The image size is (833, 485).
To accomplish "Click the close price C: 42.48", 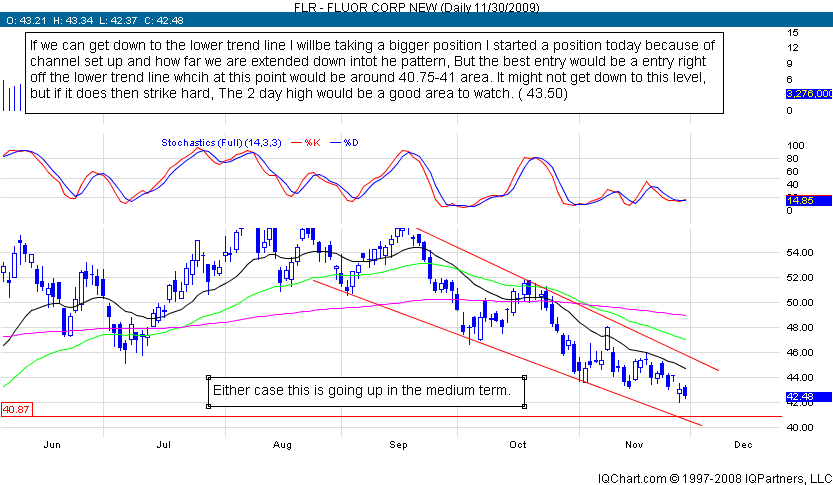I will [x=164, y=21].
